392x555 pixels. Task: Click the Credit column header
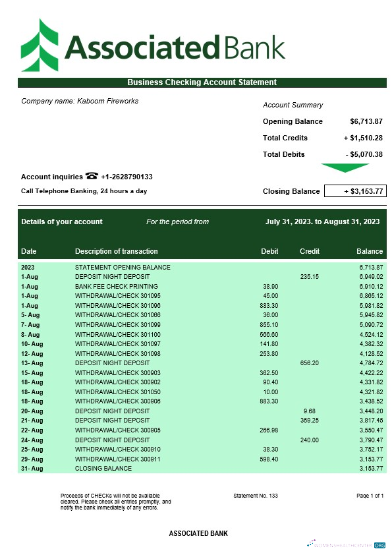click(310, 251)
